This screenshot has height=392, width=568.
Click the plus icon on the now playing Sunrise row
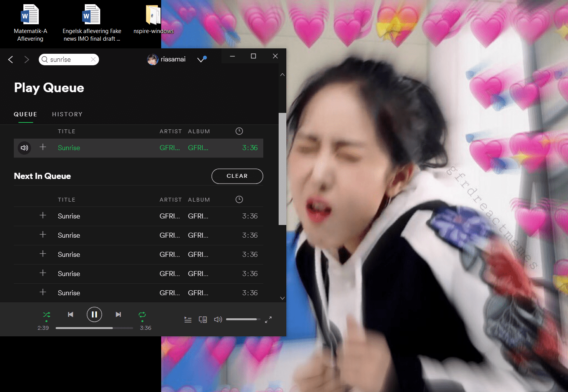click(43, 147)
